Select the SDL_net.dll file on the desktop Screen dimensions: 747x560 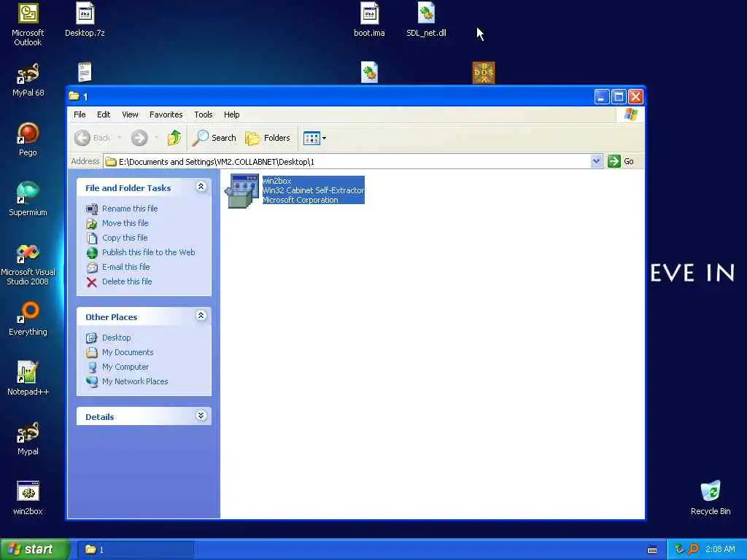tap(426, 20)
